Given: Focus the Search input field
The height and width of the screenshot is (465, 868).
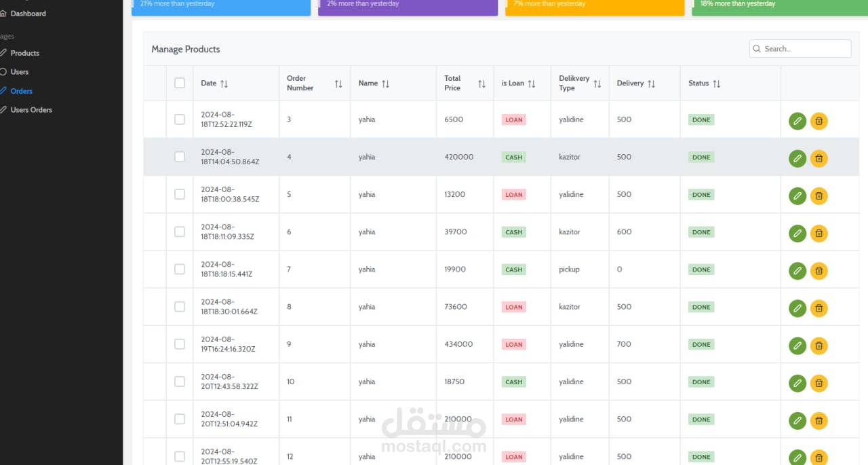Looking at the screenshot, I should click(800, 49).
